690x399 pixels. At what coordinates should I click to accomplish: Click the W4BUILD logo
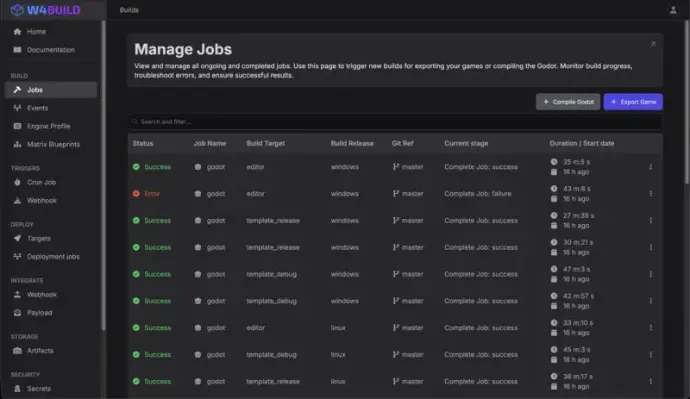45,10
